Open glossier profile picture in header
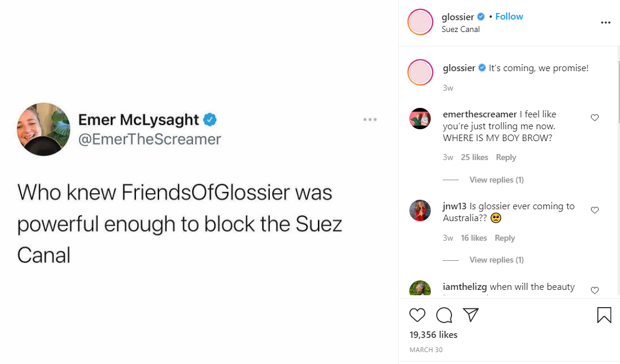This screenshot has height=364, width=620. click(x=420, y=23)
